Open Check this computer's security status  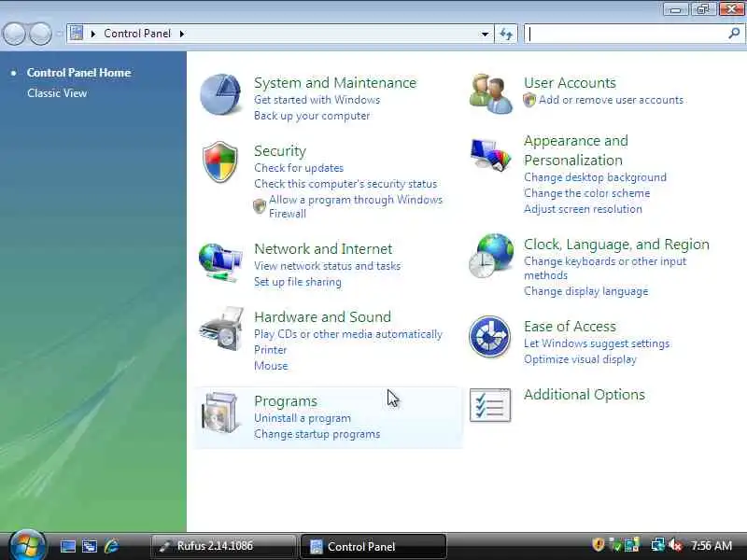pyautogui.click(x=345, y=184)
